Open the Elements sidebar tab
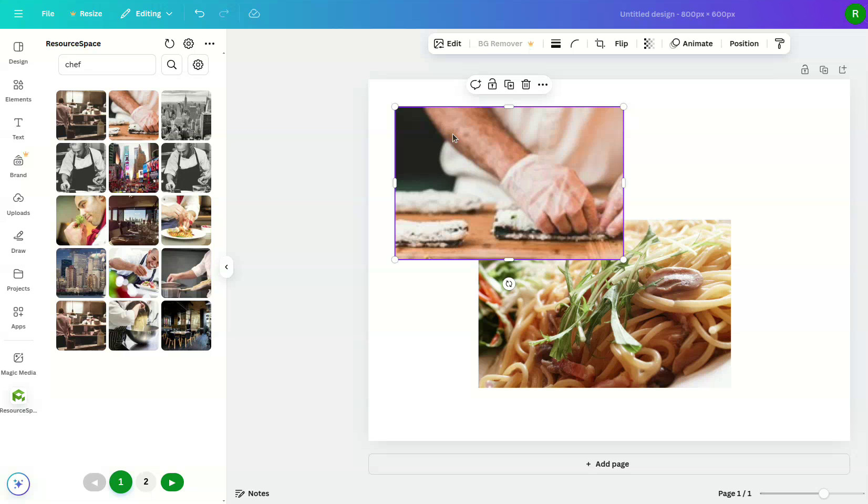 [x=18, y=91]
